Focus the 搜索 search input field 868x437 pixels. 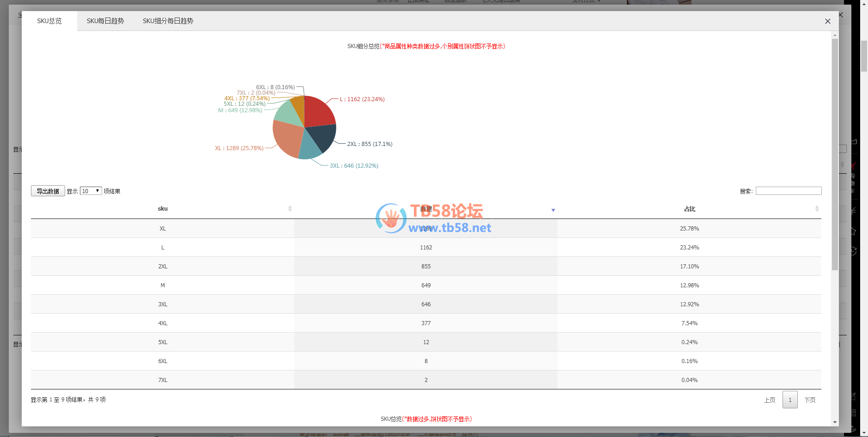[x=788, y=191]
